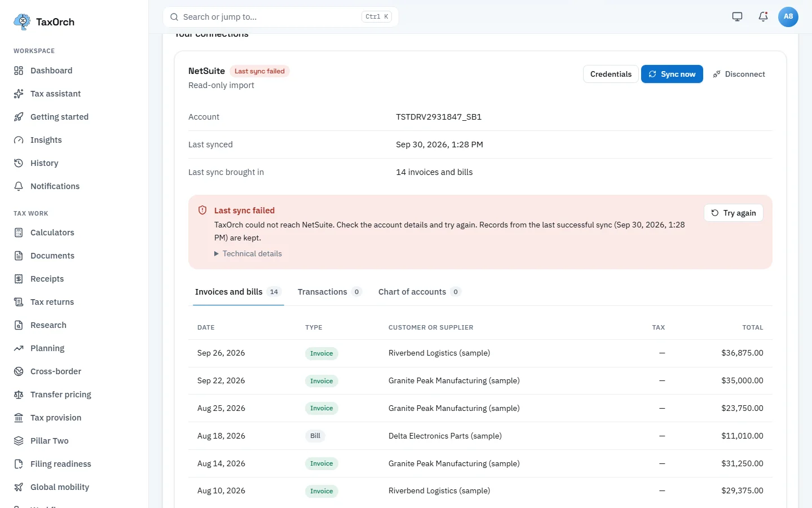Viewport: 812px width, 508px height.
Task: Open the AB user avatar menu
Action: pos(788,16)
